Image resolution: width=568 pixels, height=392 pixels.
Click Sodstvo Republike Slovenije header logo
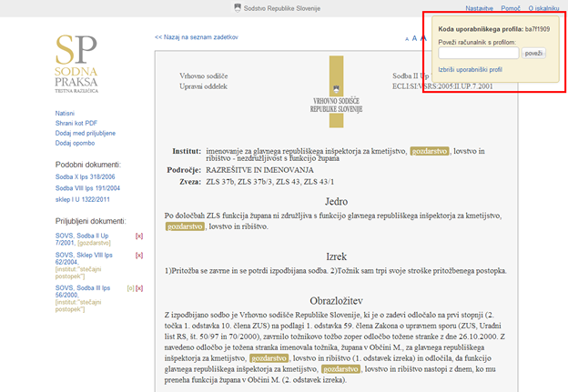(277, 8)
